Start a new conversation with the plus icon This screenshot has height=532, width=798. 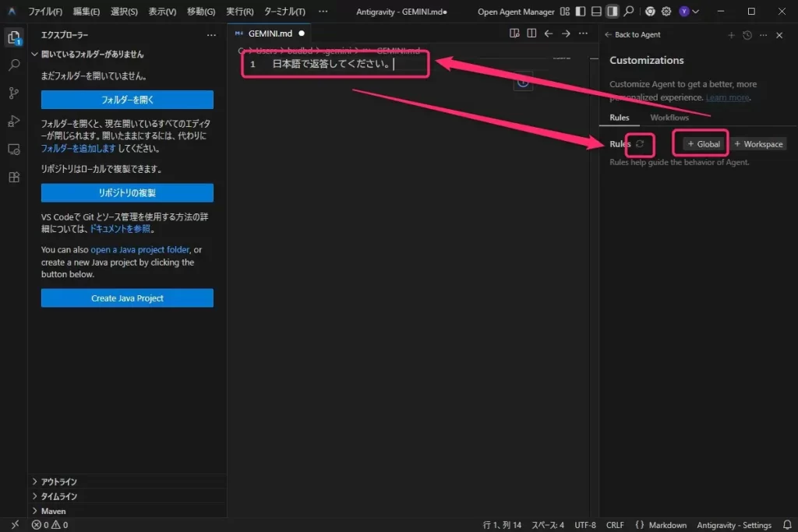731,35
